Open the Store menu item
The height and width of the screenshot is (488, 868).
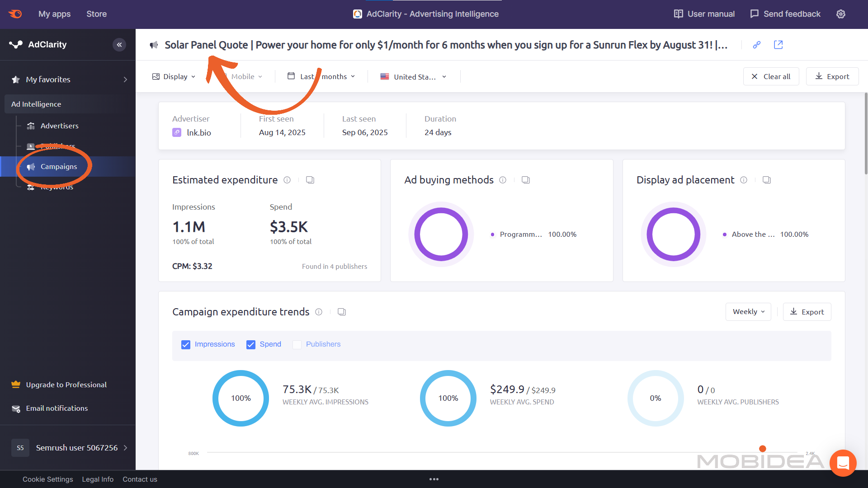pos(96,14)
